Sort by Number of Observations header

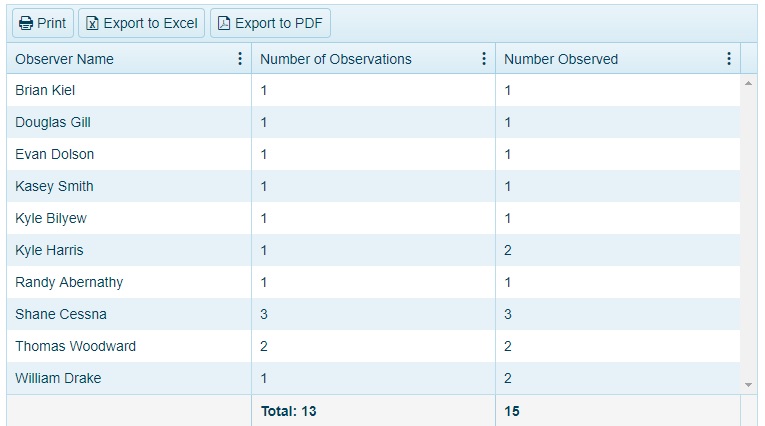[335, 59]
